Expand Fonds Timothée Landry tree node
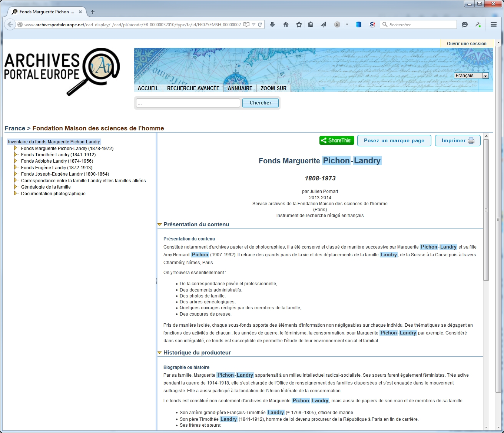 [16, 154]
